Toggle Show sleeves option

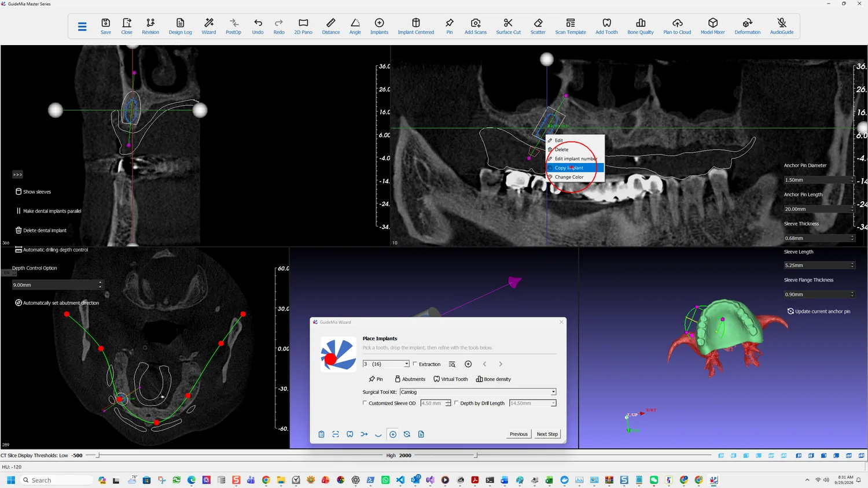[x=33, y=191]
